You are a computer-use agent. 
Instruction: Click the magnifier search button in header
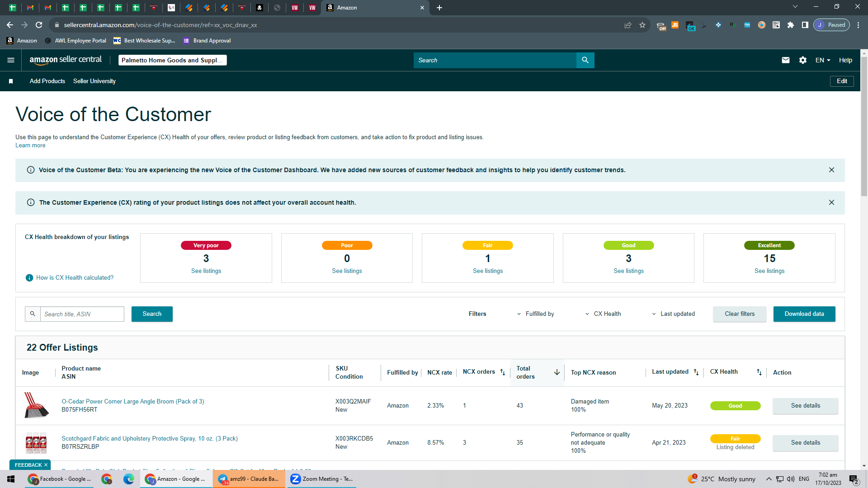pyautogui.click(x=585, y=60)
